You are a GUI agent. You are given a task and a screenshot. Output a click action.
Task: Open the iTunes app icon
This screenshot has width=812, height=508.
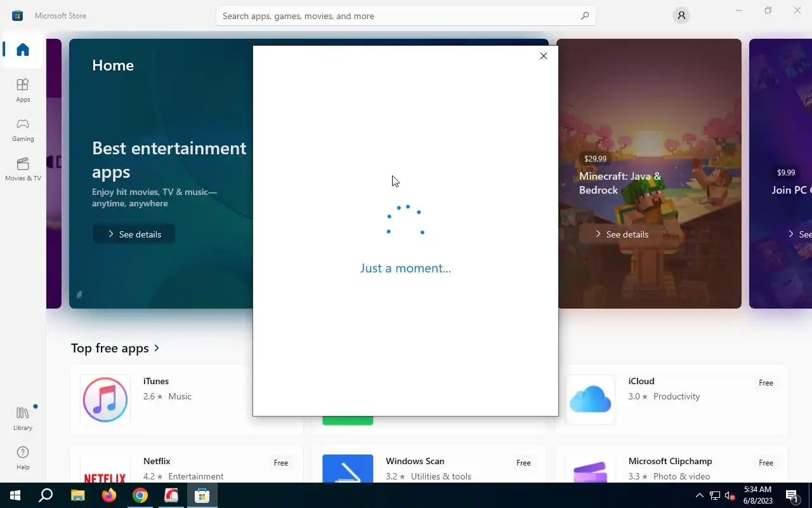(105, 399)
